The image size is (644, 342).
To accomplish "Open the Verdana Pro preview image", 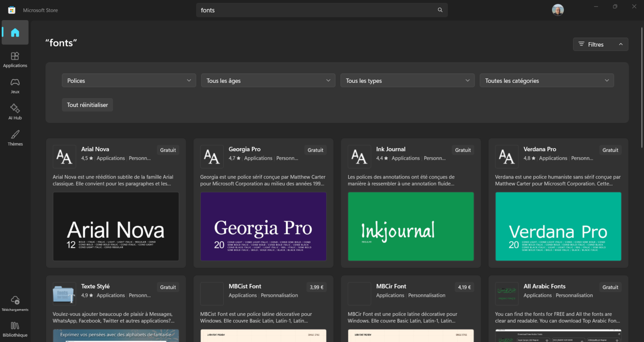I will pos(558,227).
